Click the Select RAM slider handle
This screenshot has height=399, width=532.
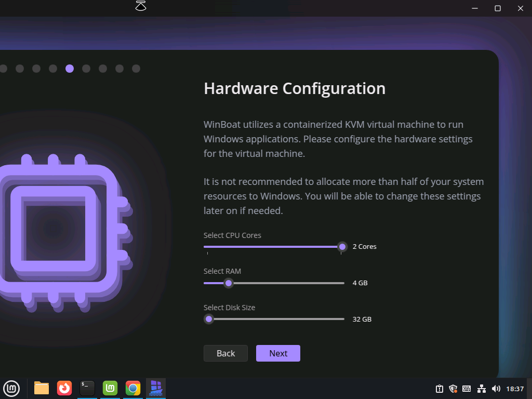228,283
